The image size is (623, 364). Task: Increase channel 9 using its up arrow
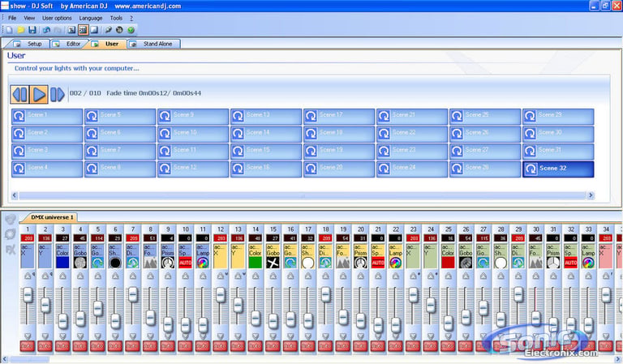click(168, 276)
